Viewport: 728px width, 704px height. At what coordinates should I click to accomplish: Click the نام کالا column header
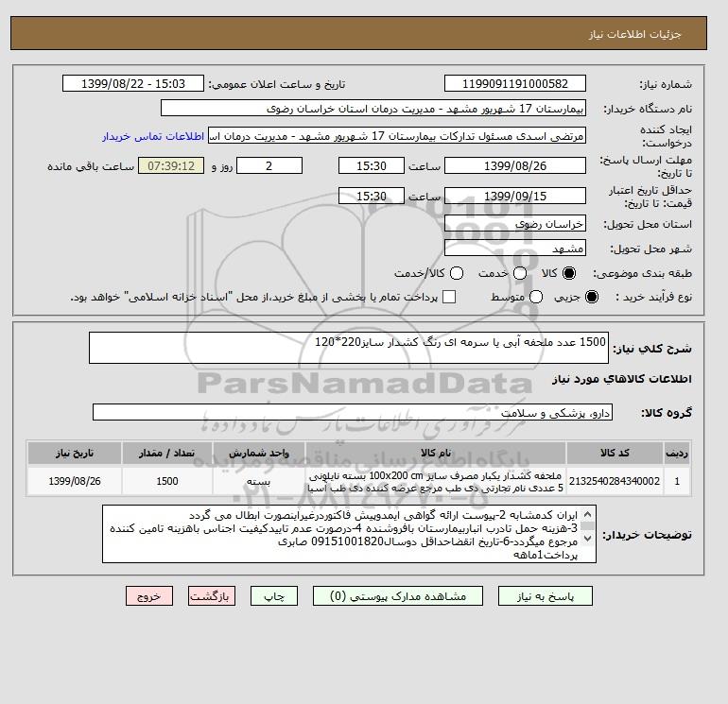coord(436,453)
